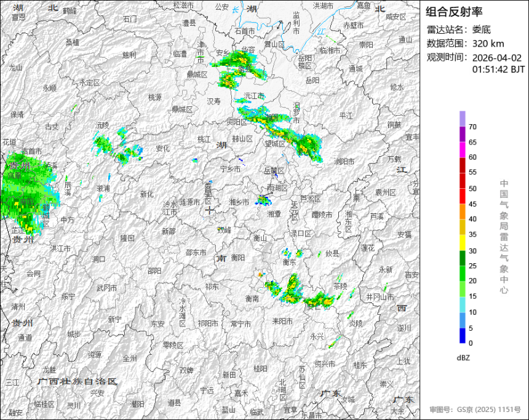The height and width of the screenshot is (420, 529).
Task: Click the cyan 10–15 dBZ legend swatch
Action: pyautogui.click(x=462, y=304)
